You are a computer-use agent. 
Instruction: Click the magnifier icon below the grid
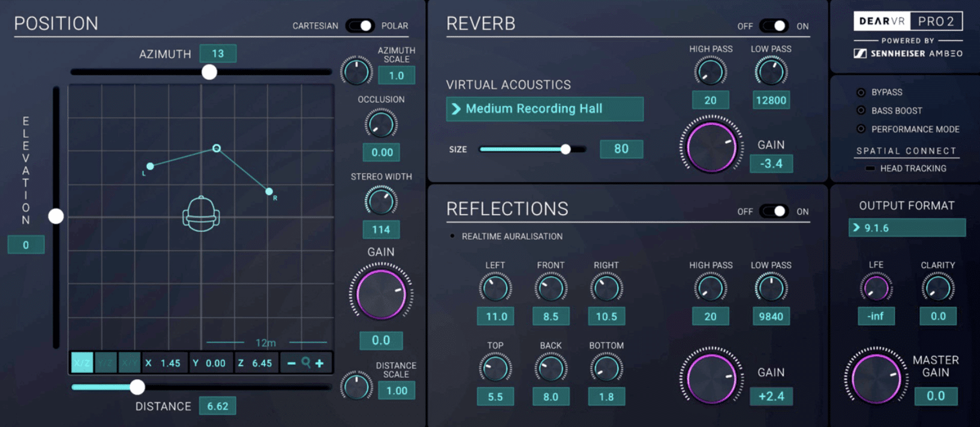(x=306, y=362)
